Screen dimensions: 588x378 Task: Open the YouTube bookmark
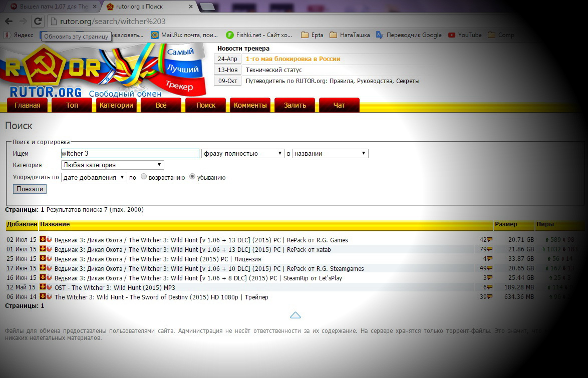[x=465, y=35]
